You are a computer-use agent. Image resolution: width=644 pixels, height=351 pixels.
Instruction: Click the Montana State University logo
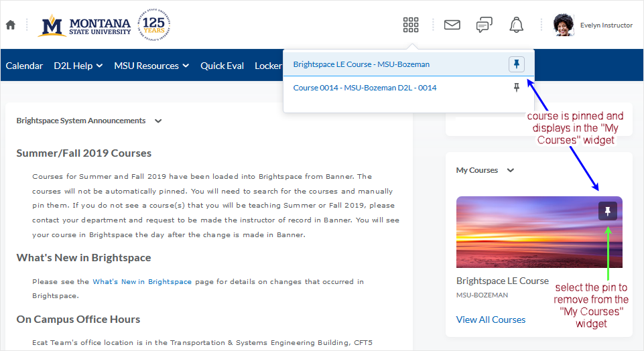tap(105, 25)
